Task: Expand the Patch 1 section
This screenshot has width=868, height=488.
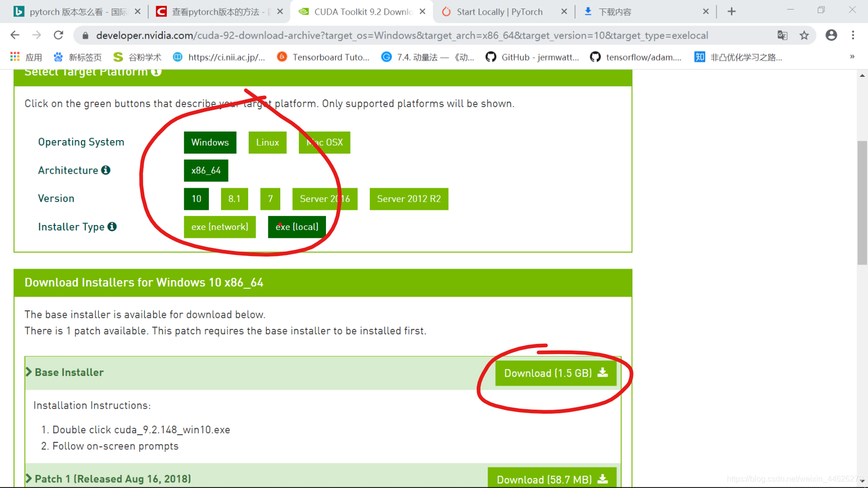Action: pos(108,479)
